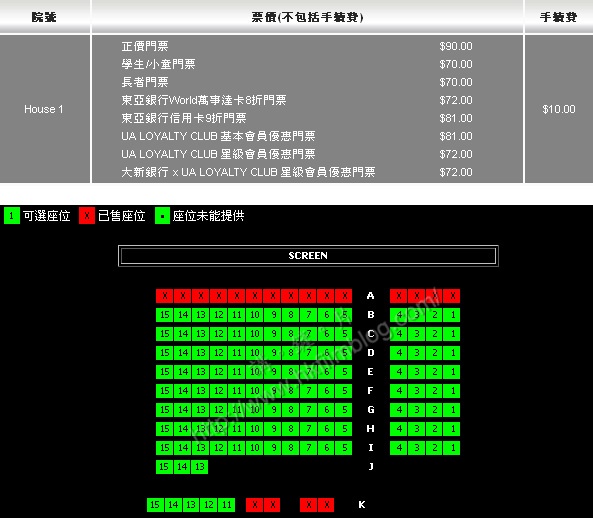
Task: Select seat K11 in row K
Action: (227, 505)
